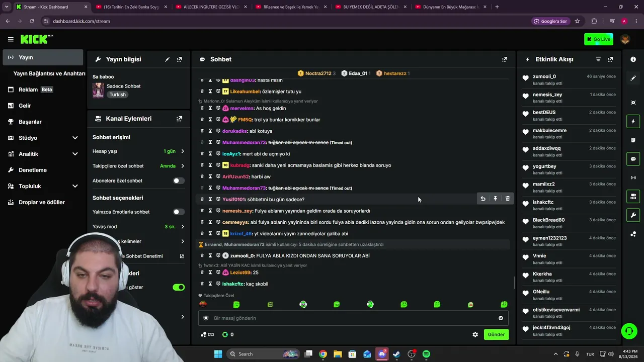This screenshot has width=644, height=362.
Task: Click the Go Live button
Action: pos(598,39)
